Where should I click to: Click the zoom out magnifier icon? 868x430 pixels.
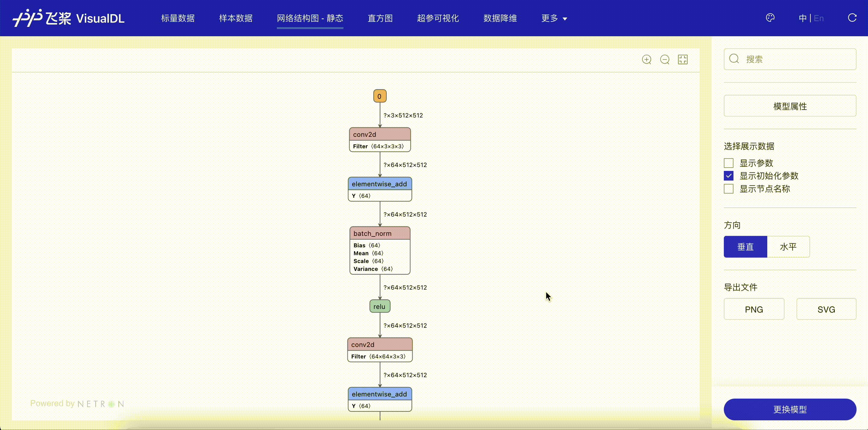click(x=664, y=60)
